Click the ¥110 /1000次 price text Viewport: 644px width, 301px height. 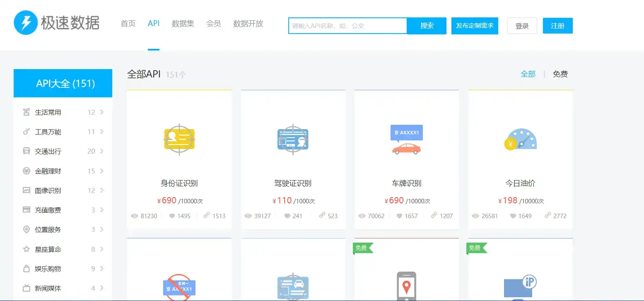[294, 201]
